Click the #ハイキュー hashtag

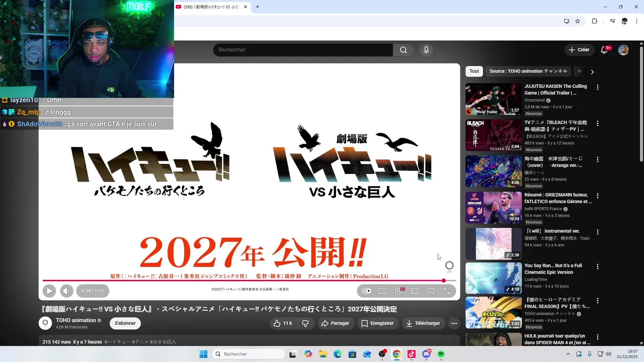117,342
